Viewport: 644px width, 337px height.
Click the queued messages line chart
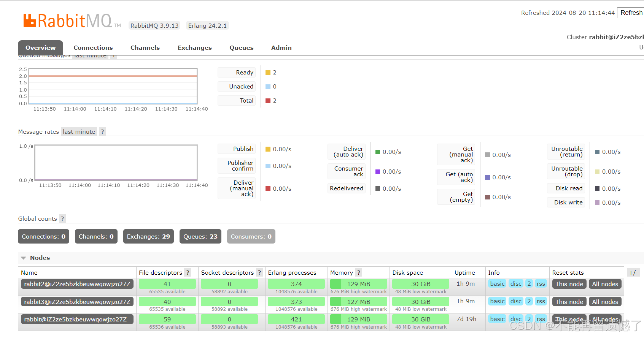113,86
